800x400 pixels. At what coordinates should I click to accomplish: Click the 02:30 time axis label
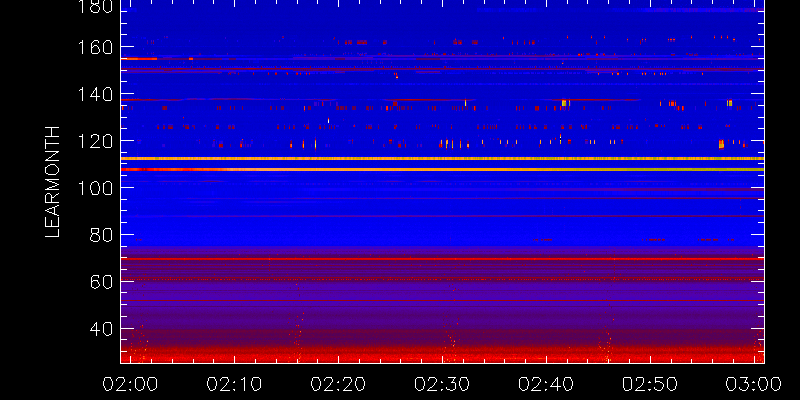pyautogui.click(x=442, y=384)
